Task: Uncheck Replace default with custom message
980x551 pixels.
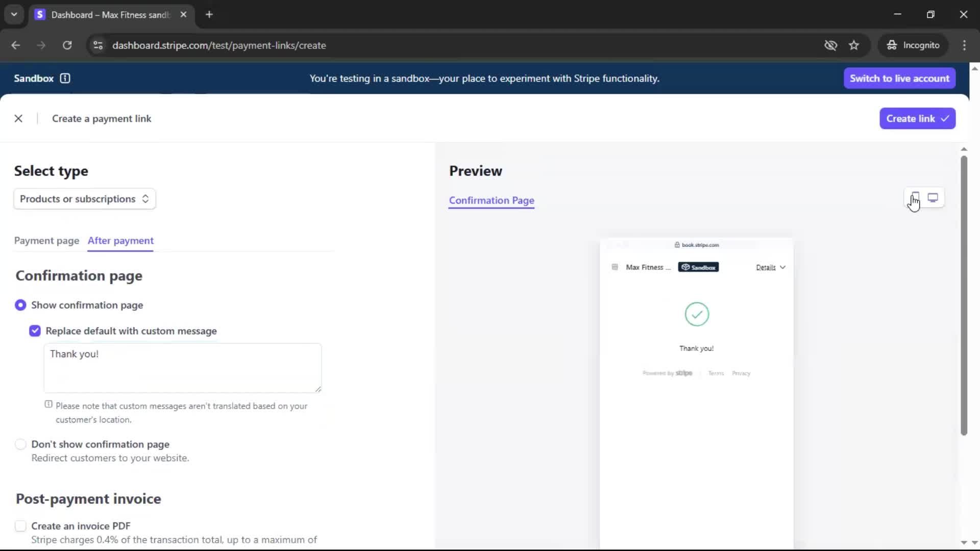Action: [x=35, y=331]
